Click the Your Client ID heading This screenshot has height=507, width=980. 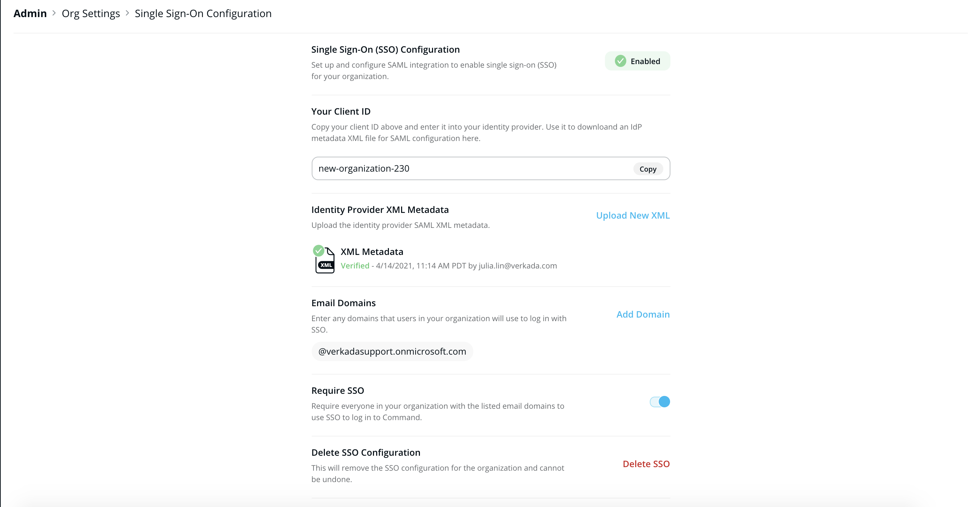pos(341,111)
